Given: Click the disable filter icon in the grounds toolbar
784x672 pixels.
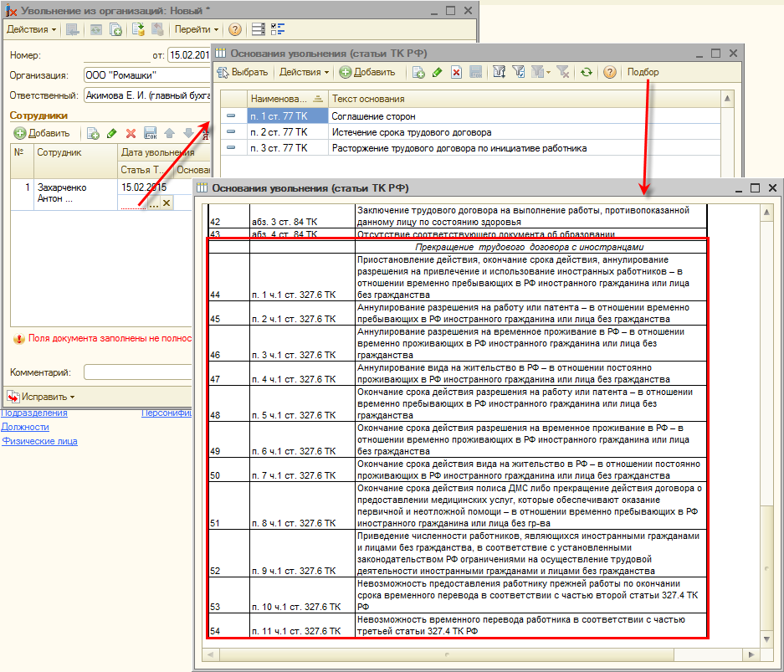Looking at the screenshot, I should coord(562,73).
